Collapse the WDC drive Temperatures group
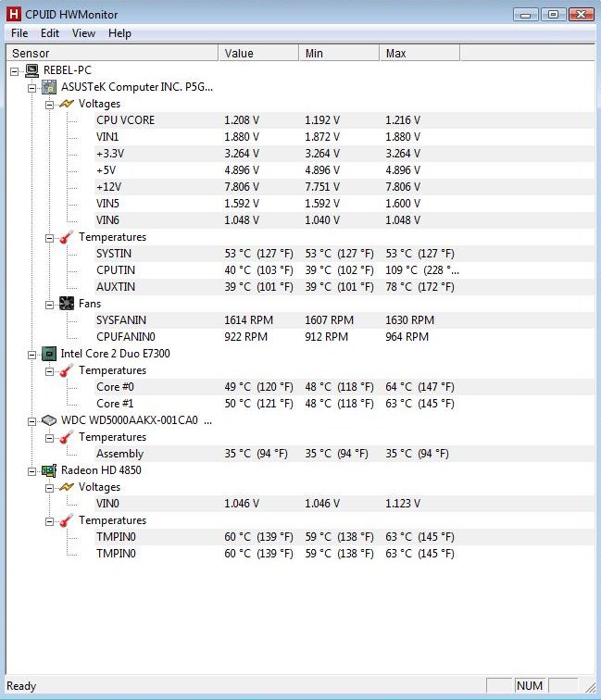Image resolution: width=601 pixels, height=700 pixels. pyautogui.click(x=50, y=438)
